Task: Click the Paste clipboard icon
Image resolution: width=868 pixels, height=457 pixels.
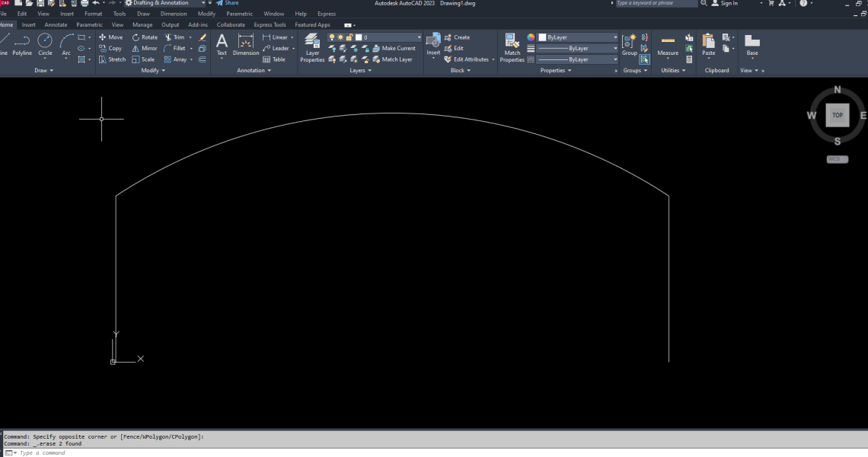Action: click(x=709, y=44)
